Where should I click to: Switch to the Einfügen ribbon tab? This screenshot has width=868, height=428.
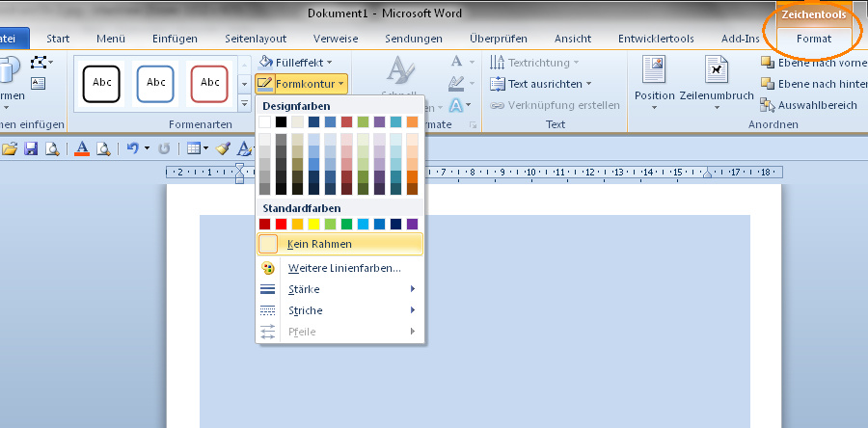[x=175, y=39]
